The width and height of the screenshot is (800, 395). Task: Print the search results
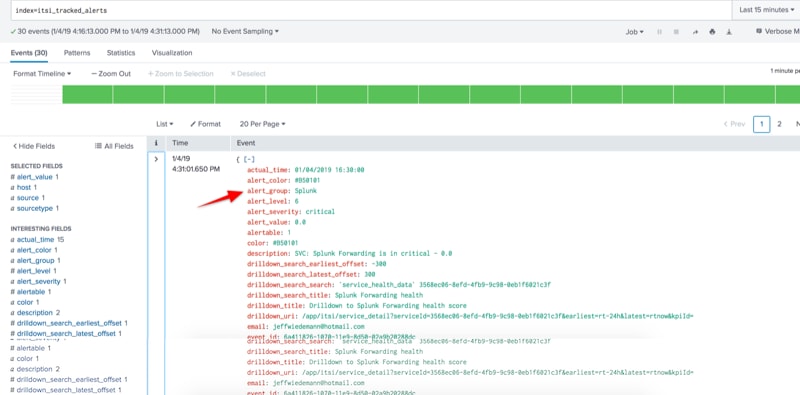[712, 32]
